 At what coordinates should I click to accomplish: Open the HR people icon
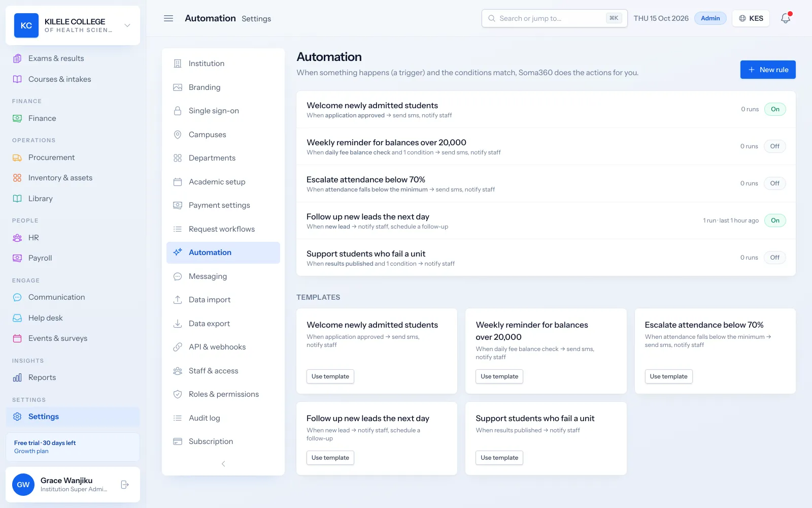17,238
